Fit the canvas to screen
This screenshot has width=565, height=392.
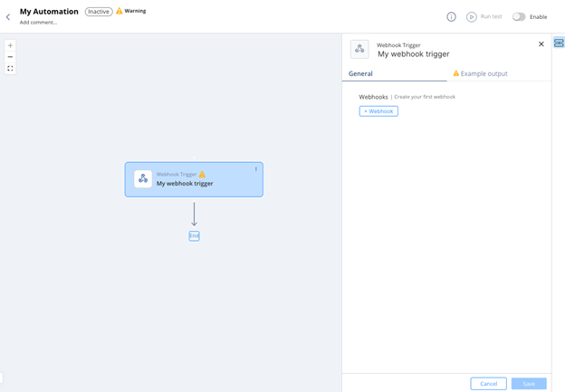[10, 69]
